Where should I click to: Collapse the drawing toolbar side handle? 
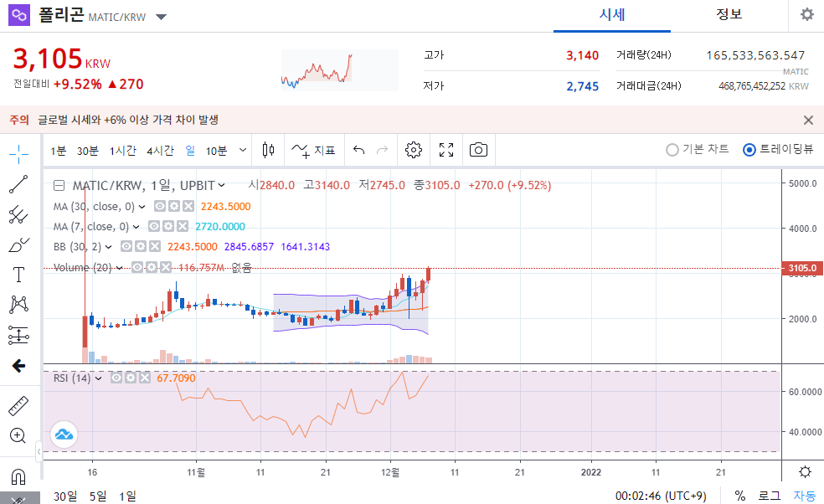pos(39,451)
